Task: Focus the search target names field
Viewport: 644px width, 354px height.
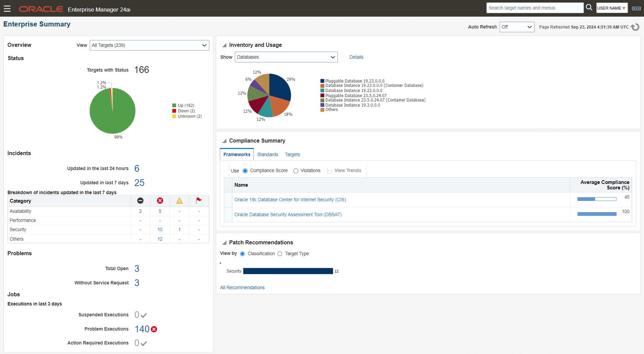Action: coord(535,8)
